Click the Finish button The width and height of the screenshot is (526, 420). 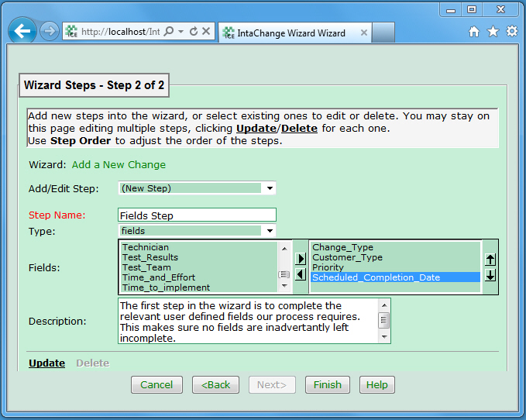point(328,384)
